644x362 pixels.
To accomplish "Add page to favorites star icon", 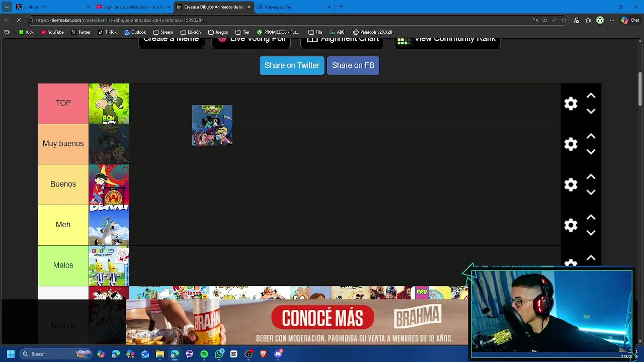I will click(564, 20).
